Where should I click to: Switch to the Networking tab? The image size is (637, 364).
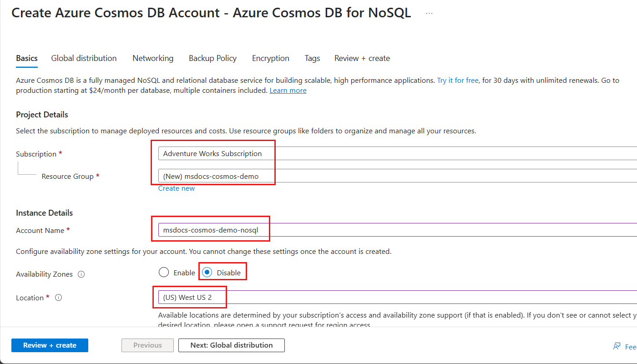click(x=153, y=58)
